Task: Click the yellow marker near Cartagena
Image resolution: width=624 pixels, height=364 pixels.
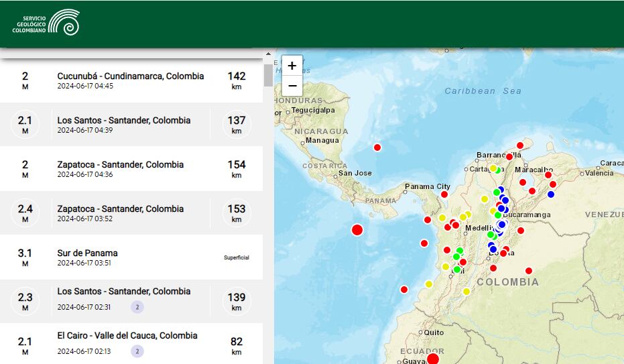Action: (493, 168)
